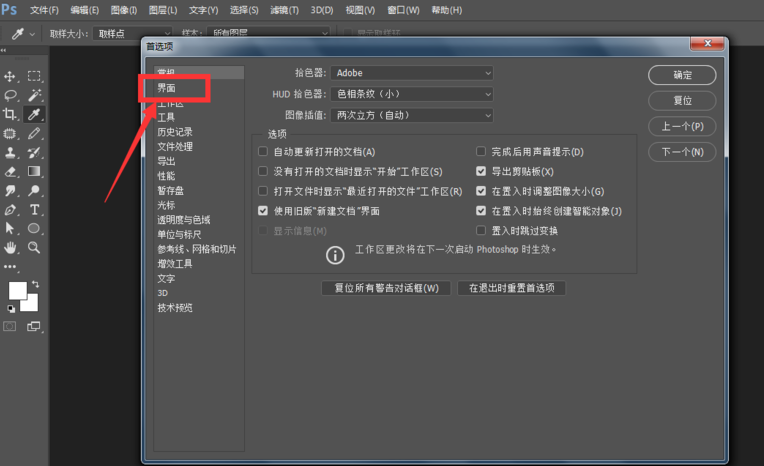Screen dimensions: 764x466
Task: Open the 图像插值 dropdown
Action: (x=412, y=116)
